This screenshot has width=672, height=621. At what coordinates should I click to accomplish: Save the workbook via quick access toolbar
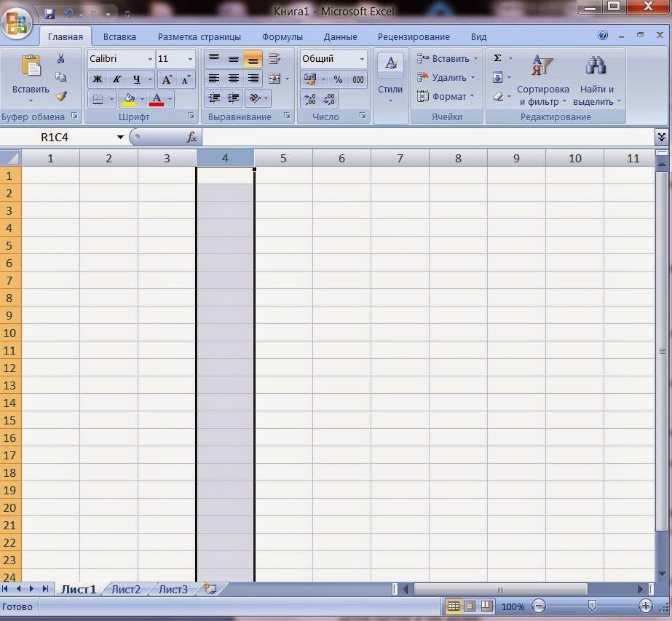pos(50,13)
